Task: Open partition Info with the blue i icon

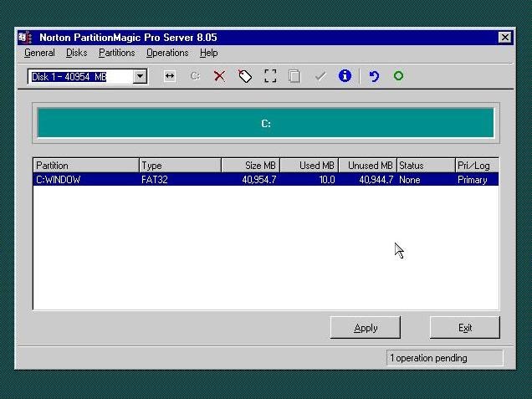Action: pyautogui.click(x=345, y=75)
